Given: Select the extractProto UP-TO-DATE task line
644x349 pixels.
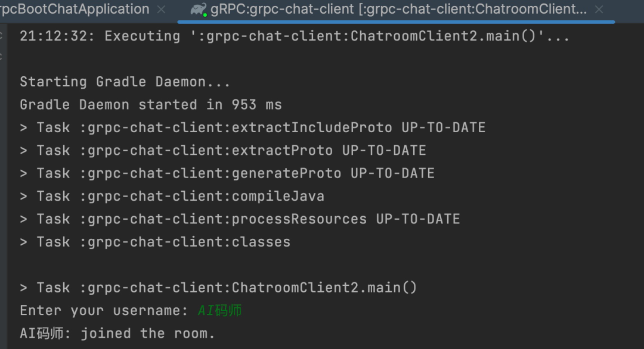Looking at the screenshot, I should [223, 151].
